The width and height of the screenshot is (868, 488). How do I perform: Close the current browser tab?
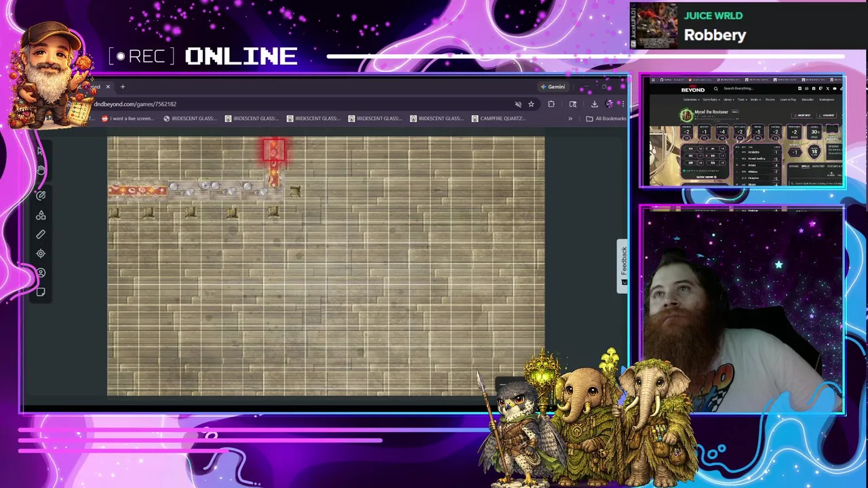click(107, 87)
